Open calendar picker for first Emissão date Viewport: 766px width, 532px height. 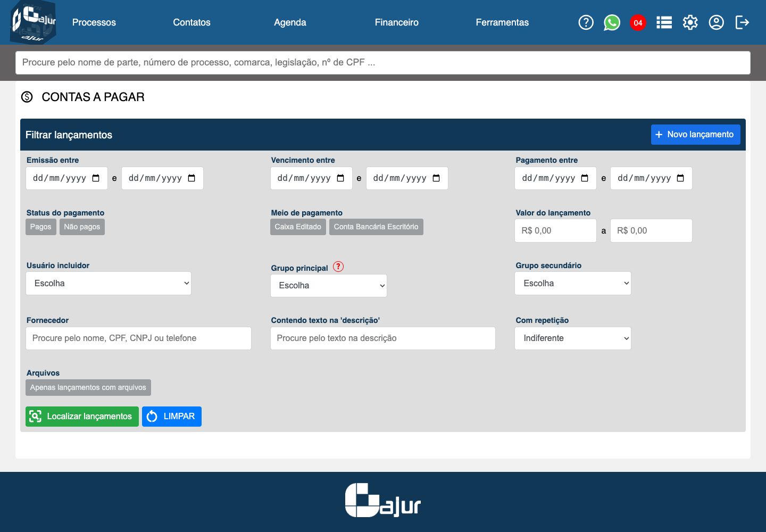(x=96, y=178)
